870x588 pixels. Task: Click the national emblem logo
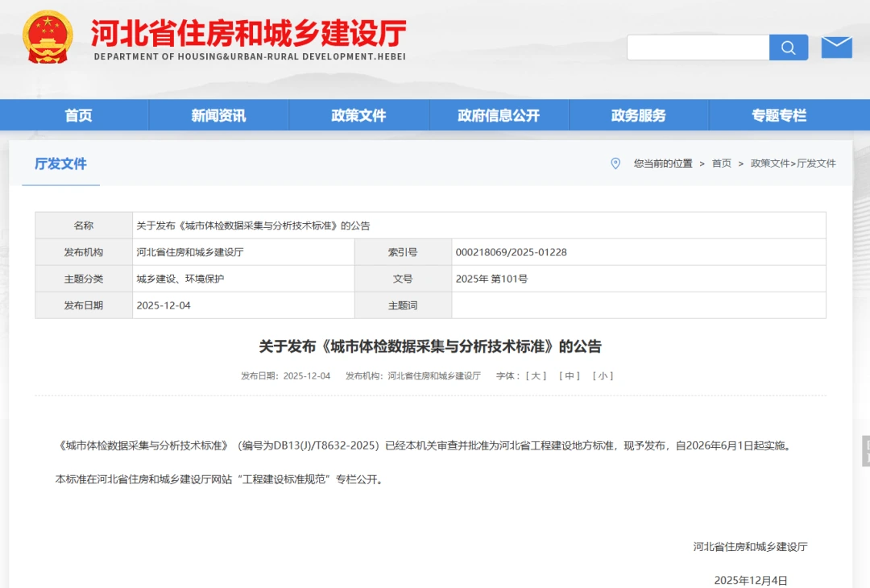point(48,36)
